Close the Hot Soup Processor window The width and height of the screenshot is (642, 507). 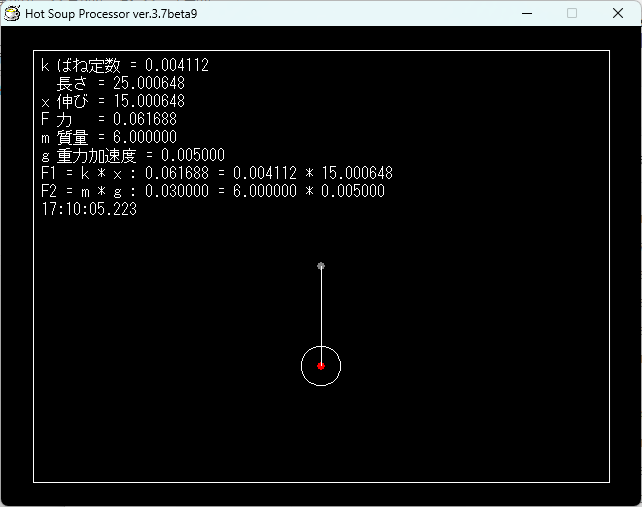618,14
